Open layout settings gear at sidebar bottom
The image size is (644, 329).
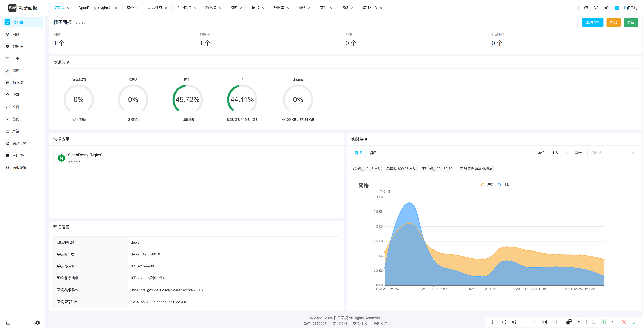pos(37,323)
